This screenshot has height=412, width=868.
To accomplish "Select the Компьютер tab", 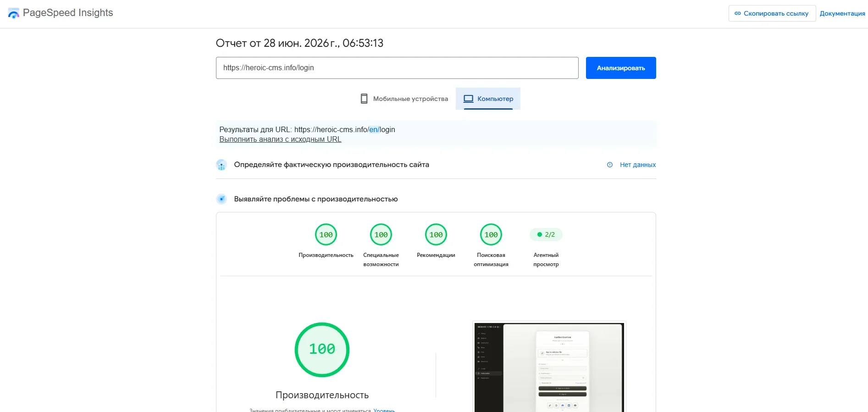I will [x=488, y=99].
